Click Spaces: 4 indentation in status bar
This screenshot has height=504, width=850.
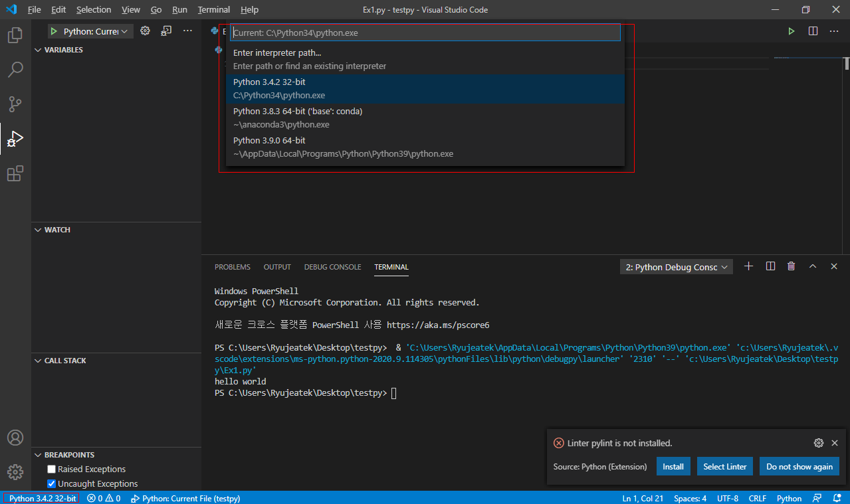(x=690, y=498)
